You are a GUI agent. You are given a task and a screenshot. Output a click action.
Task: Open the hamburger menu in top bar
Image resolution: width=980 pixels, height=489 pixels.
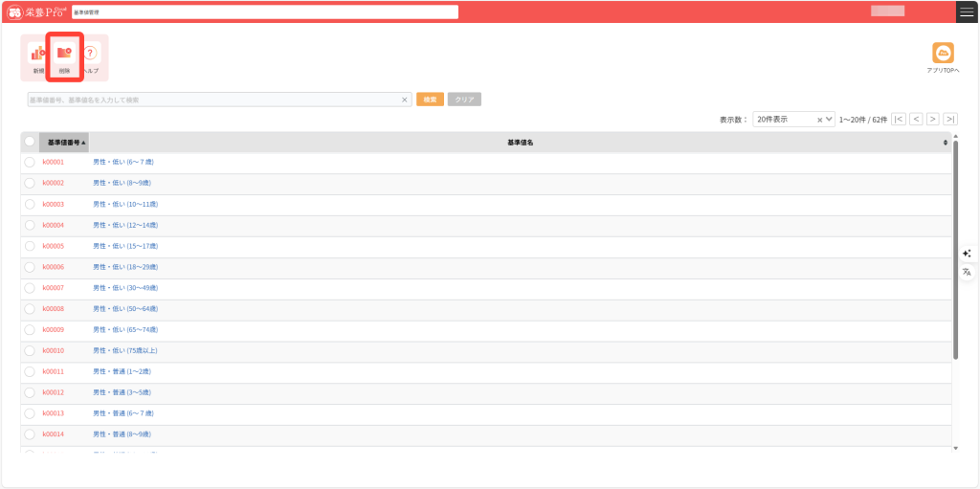967,11
